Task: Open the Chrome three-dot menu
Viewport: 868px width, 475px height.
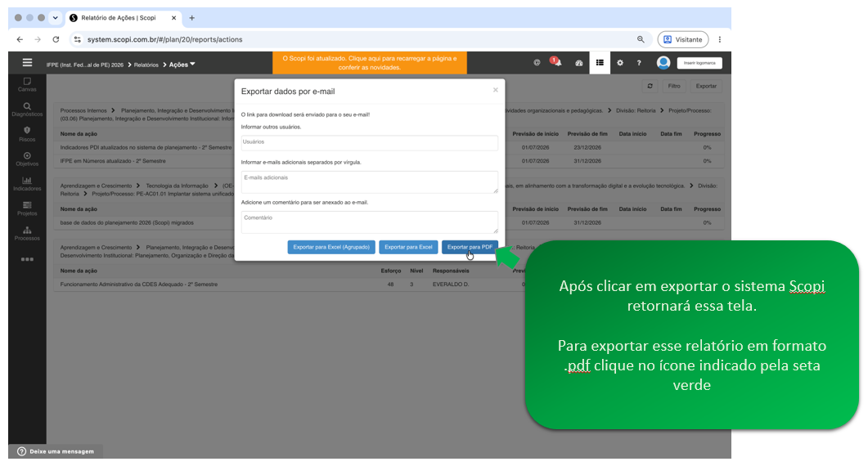Action: [x=720, y=39]
